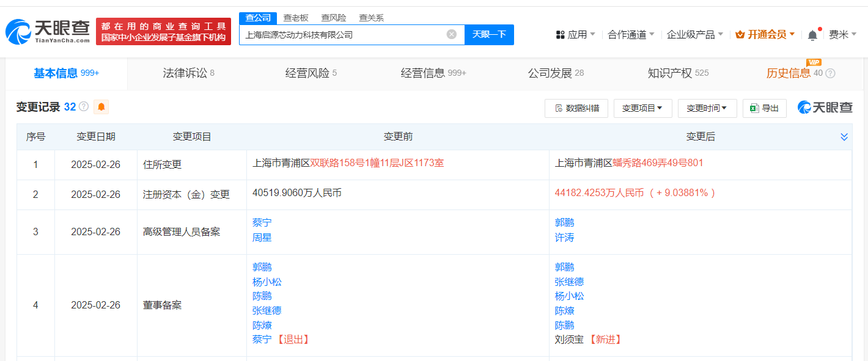
Task: Click the company name search input field
Action: 342,35
